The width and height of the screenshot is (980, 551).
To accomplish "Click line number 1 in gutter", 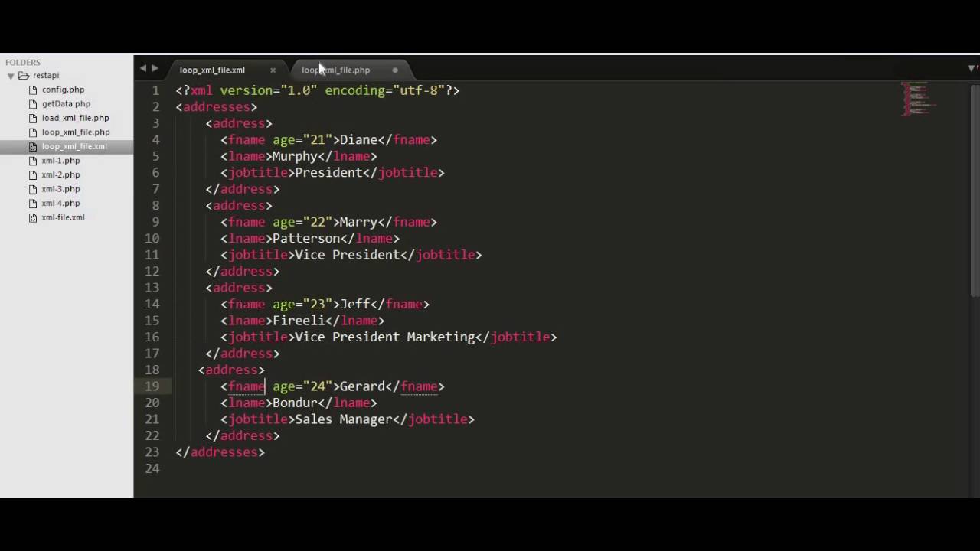I will 155,90.
